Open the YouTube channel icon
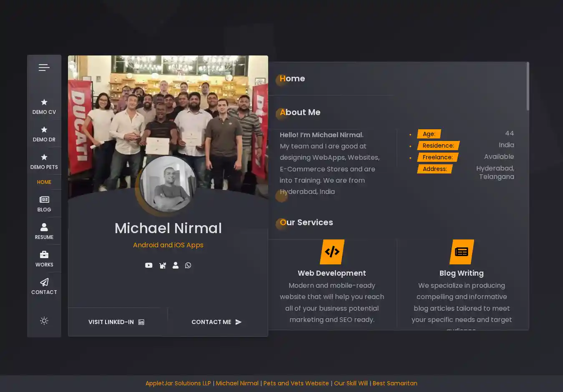The height and width of the screenshot is (392, 563). (x=148, y=265)
